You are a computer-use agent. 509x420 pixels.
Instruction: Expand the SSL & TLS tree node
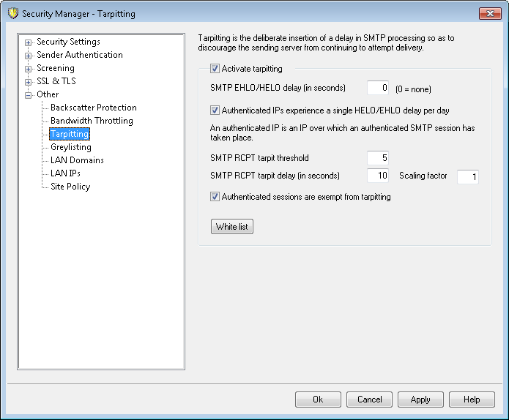pyautogui.click(x=29, y=82)
